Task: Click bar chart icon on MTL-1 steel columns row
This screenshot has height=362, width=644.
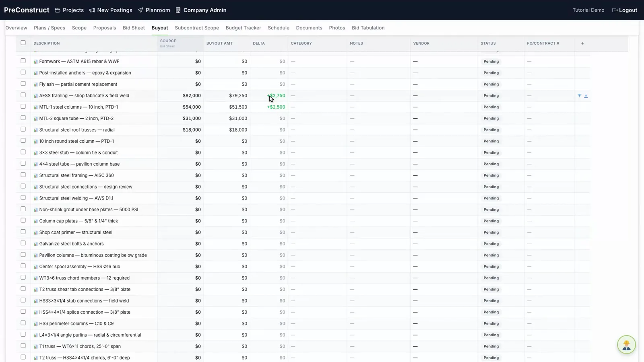Action: pyautogui.click(x=36, y=107)
